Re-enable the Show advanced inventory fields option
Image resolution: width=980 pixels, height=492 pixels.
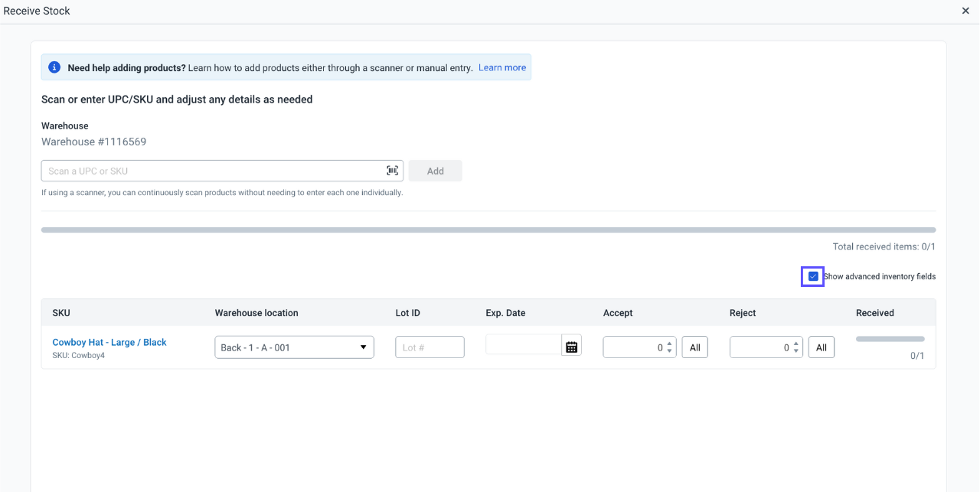[812, 276]
